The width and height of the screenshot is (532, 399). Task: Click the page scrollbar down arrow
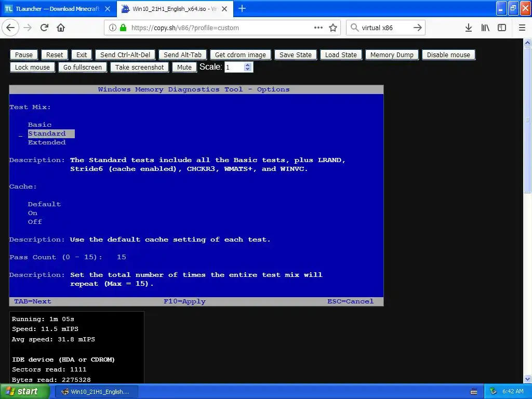coord(528,379)
